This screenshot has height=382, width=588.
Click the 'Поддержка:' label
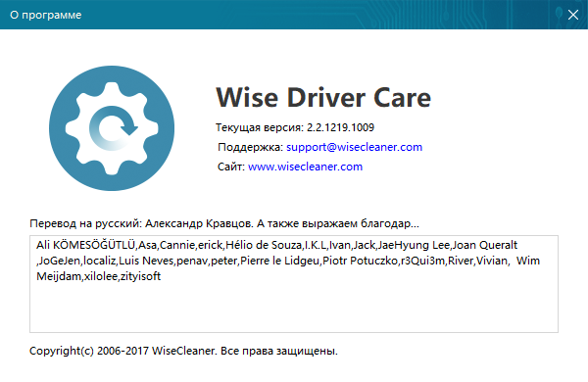(x=250, y=147)
